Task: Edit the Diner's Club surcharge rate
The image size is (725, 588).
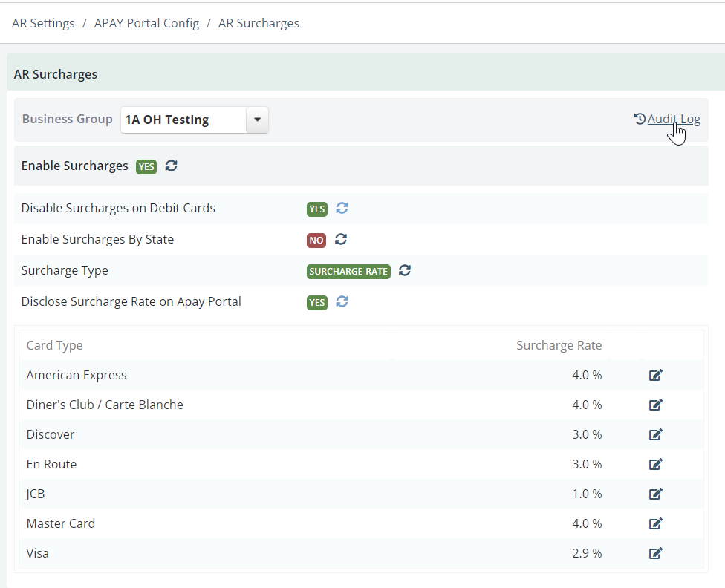Action: (x=656, y=405)
